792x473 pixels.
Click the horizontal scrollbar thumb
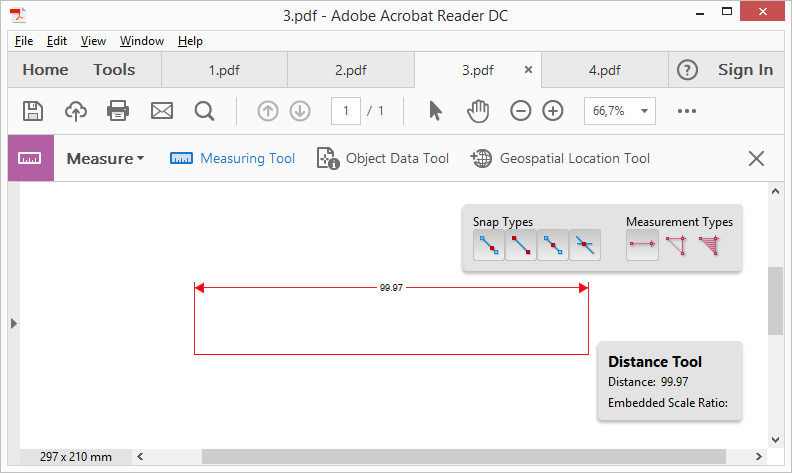click(464, 457)
